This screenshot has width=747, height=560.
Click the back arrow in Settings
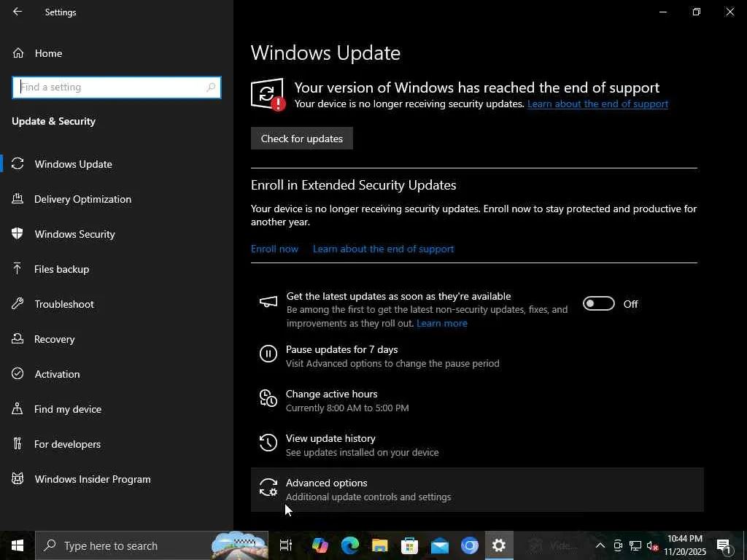click(18, 12)
